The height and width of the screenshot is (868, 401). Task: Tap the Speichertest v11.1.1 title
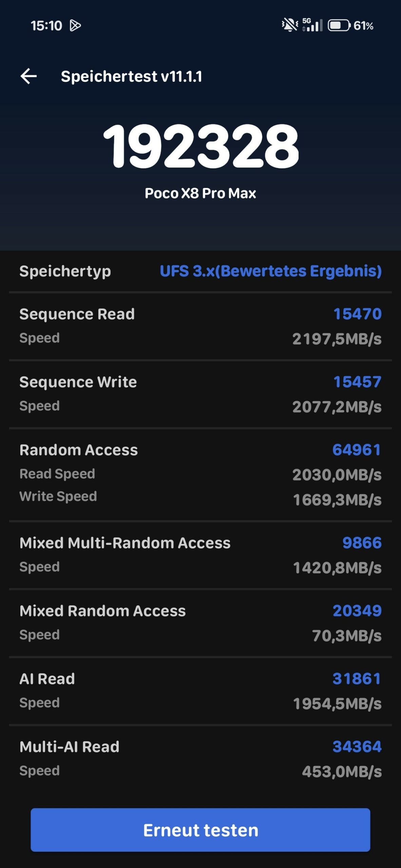coord(131,76)
